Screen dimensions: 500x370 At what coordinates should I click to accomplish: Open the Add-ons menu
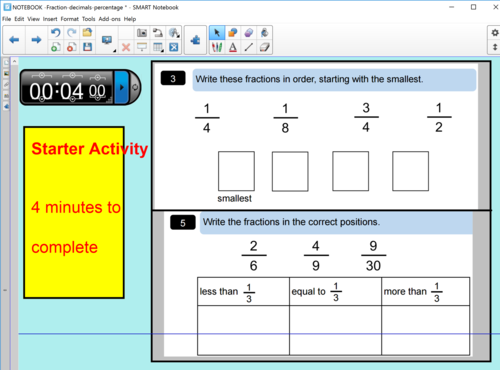pos(109,19)
